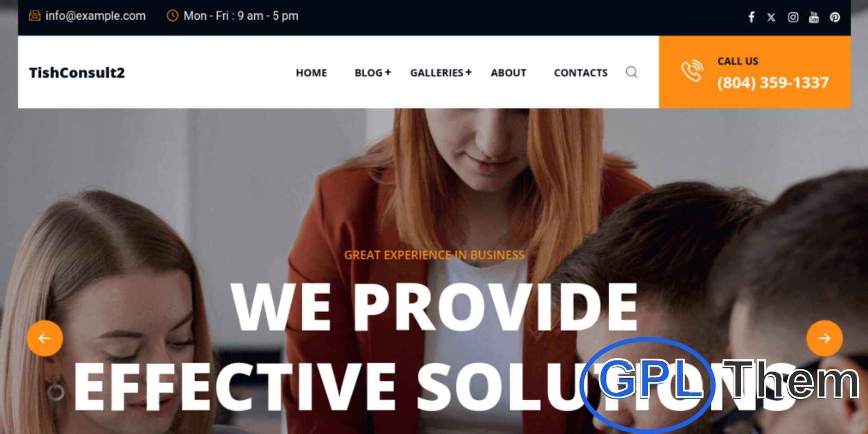Open the YouTube social icon
The width and height of the screenshot is (868, 434).
click(814, 17)
